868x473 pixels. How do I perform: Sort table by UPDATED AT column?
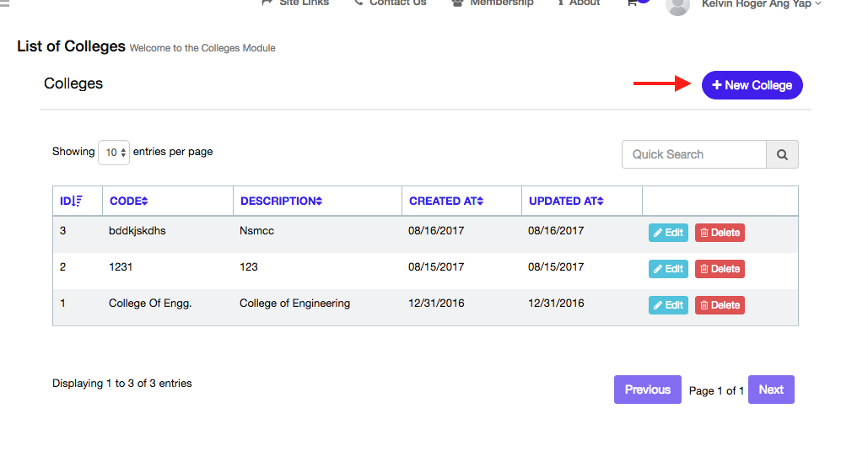click(x=566, y=201)
